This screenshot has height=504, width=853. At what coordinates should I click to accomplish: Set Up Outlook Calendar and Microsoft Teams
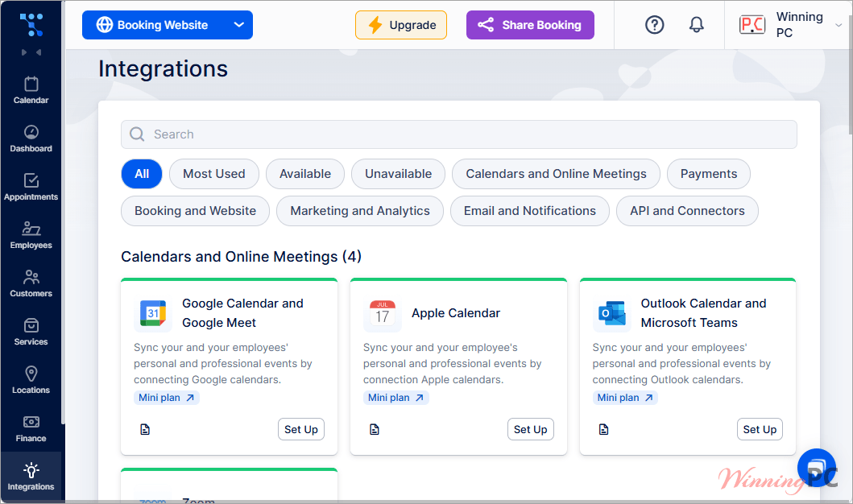(760, 429)
